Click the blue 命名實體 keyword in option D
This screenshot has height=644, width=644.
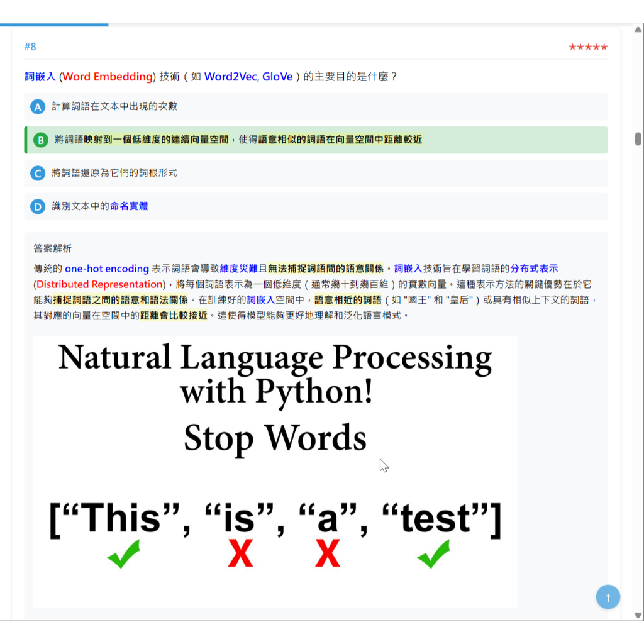129,206
